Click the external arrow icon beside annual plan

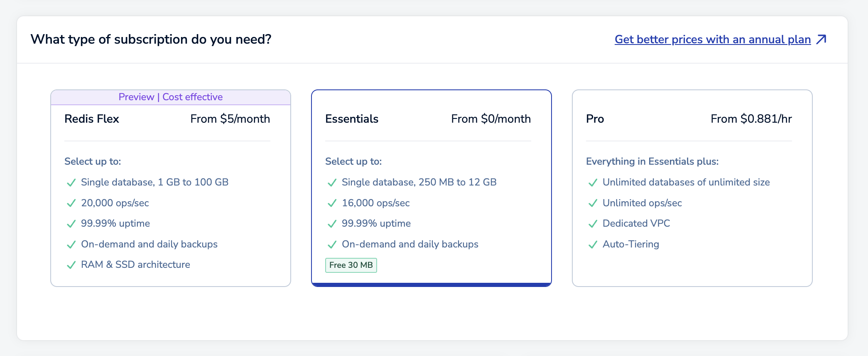pyautogui.click(x=821, y=40)
